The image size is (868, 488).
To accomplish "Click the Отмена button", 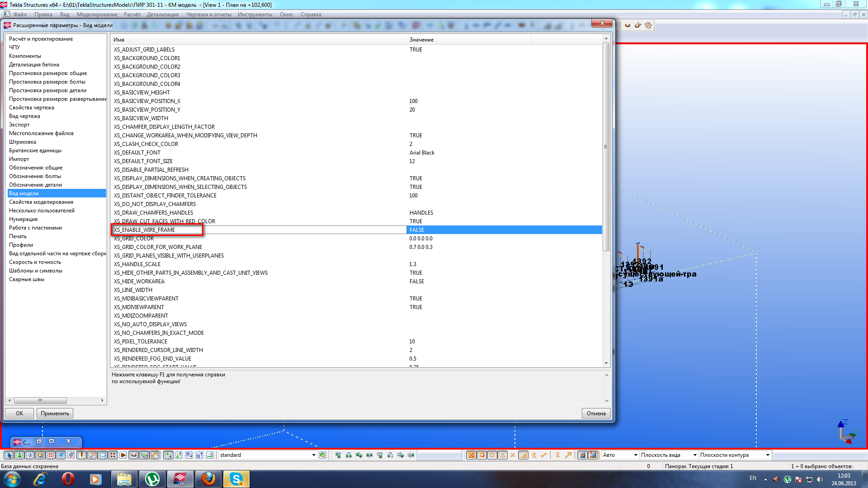I will (596, 413).
